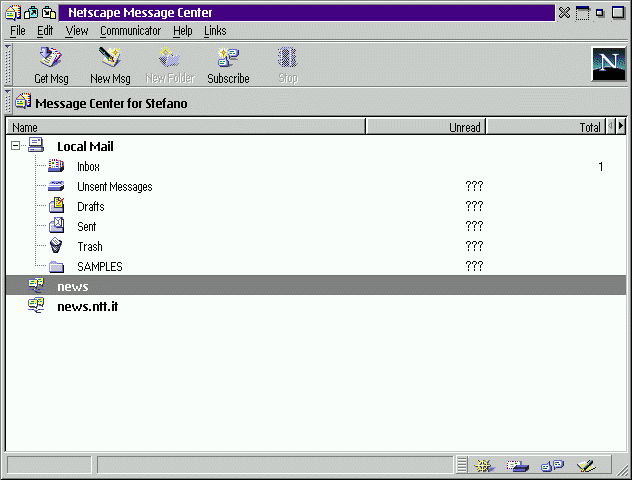The height and width of the screenshot is (480, 632).
Task: Click the third title bar mail icon
Action: [49, 12]
